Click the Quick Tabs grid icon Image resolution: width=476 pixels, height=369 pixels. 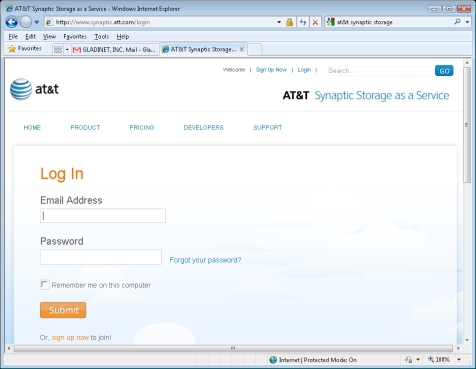[58, 50]
